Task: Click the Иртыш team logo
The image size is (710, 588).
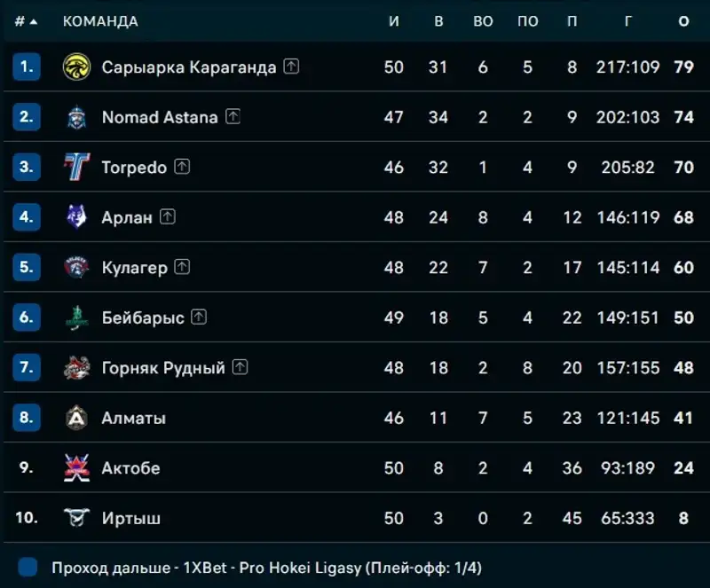Action: 77,518
